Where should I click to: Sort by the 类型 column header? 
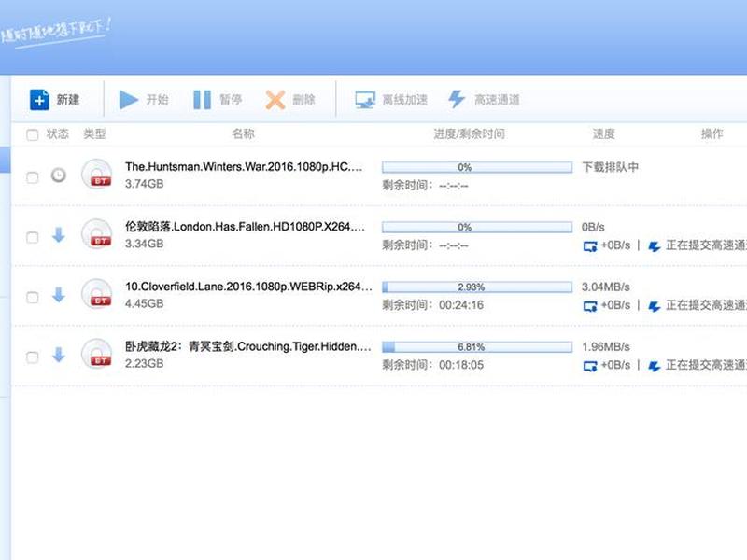pyautogui.click(x=94, y=133)
